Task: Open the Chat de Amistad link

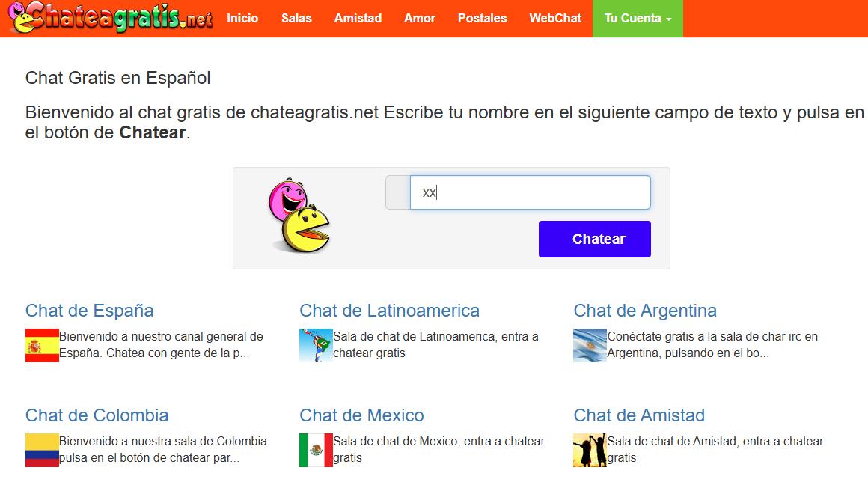Action: coord(639,415)
